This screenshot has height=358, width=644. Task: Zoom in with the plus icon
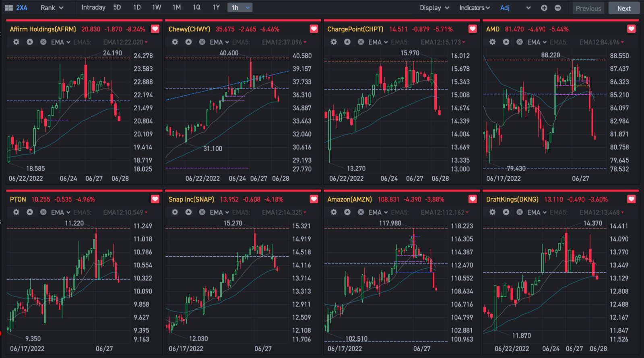tap(544, 8)
